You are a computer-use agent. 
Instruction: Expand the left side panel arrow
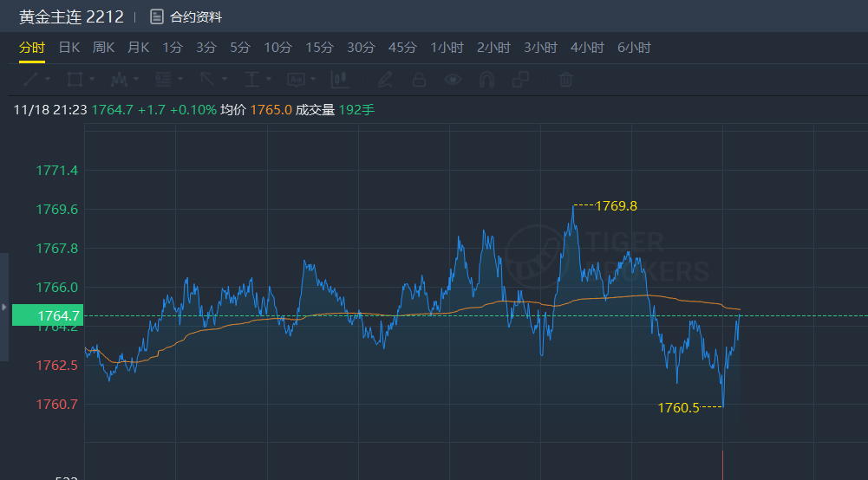tap(4, 307)
